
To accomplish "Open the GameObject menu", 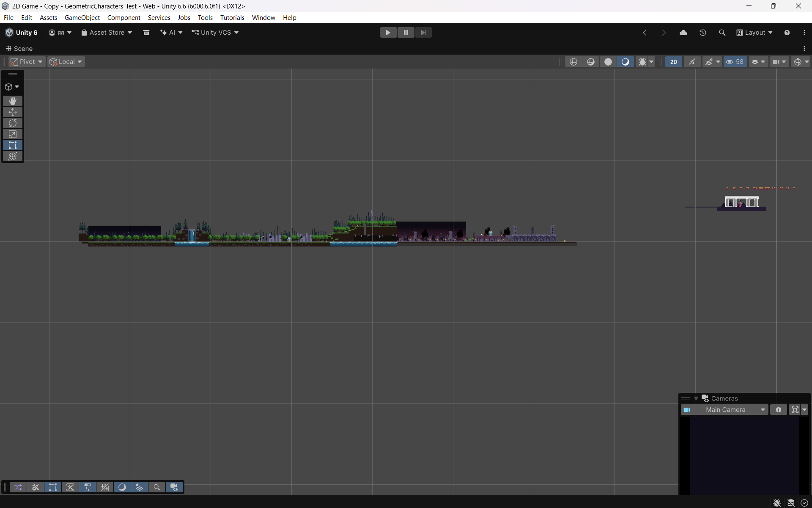I will pos(82,17).
